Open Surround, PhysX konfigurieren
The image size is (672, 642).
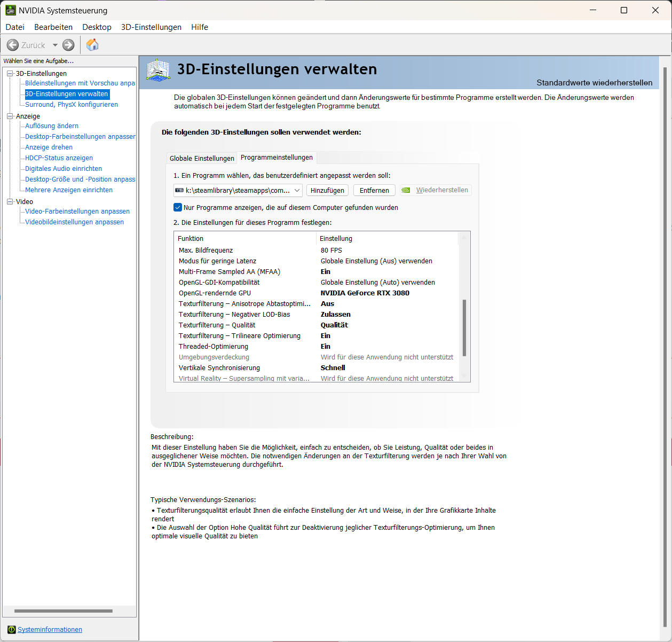[72, 105]
